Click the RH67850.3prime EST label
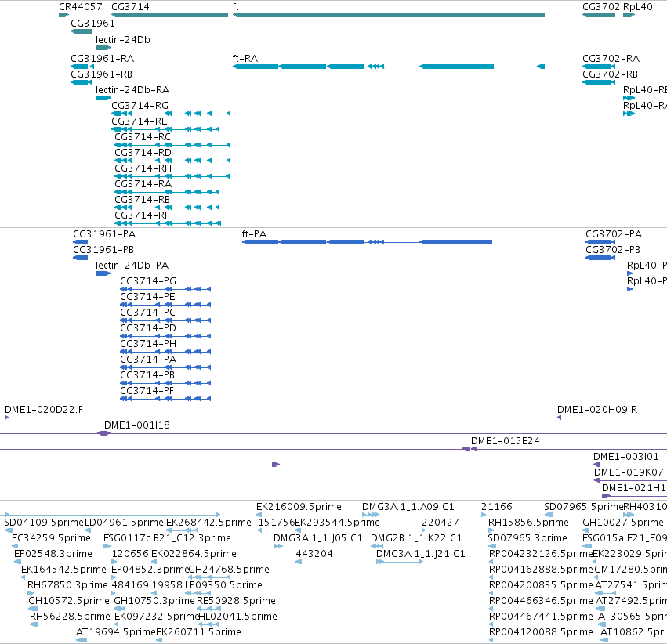 [x=67, y=585]
